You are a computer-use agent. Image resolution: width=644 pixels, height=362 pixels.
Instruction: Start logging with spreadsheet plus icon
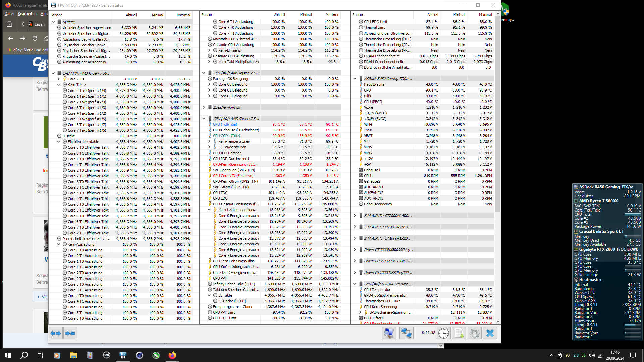pyautogui.click(x=459, y=333)
